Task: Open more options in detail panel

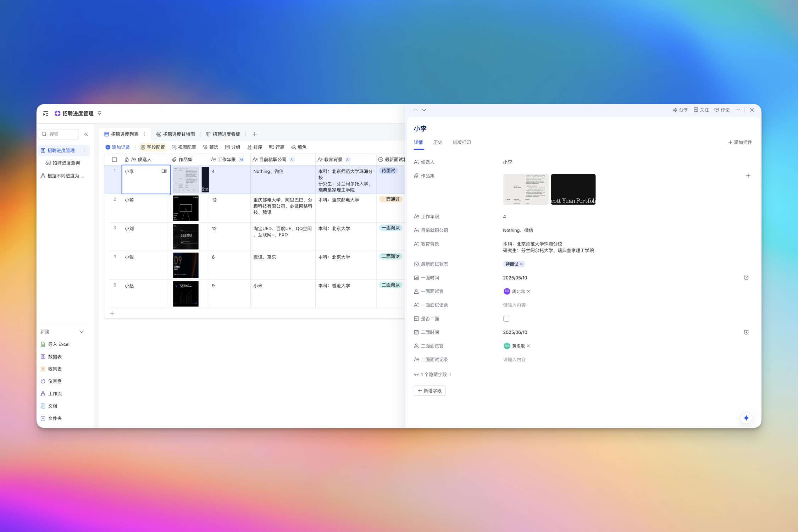Action: 738,110
